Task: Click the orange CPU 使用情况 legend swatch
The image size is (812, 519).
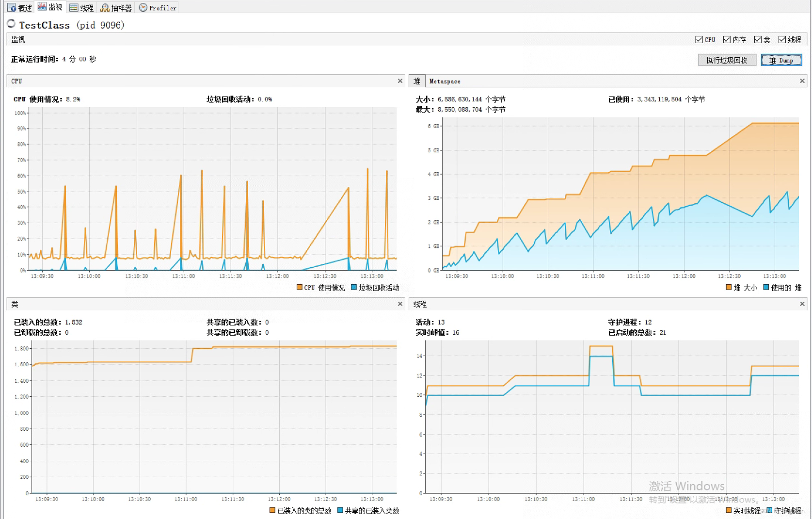Action: pos(299,287)
